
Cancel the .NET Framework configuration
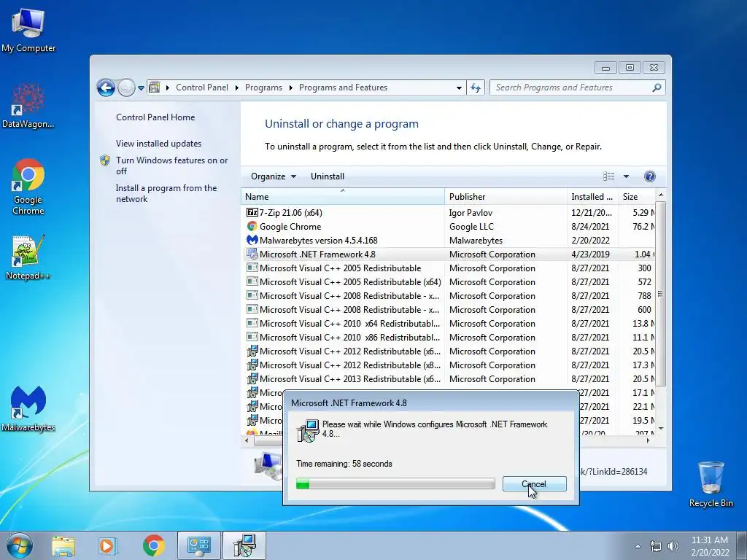coord(534,484)
